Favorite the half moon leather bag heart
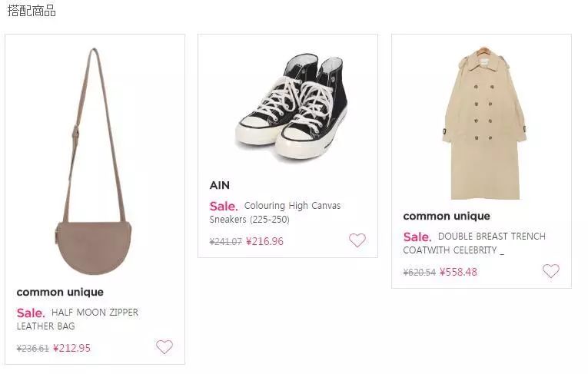 point(164,347)
